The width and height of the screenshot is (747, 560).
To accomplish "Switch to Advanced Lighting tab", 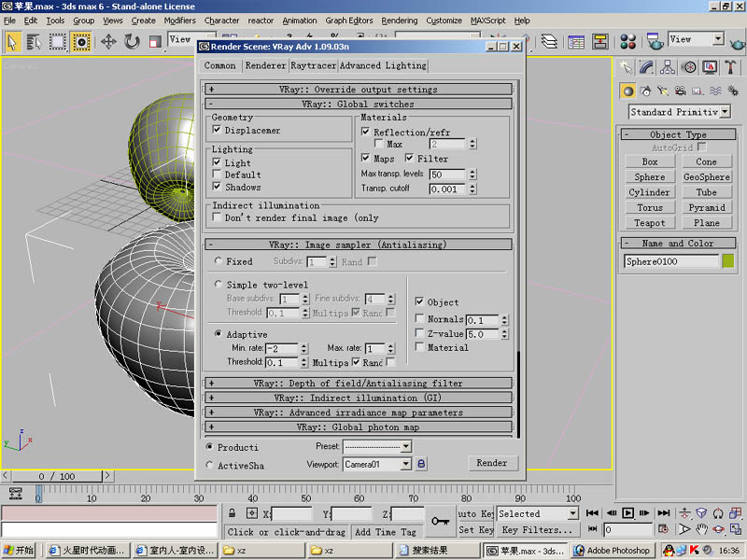I will click(383, 65).
